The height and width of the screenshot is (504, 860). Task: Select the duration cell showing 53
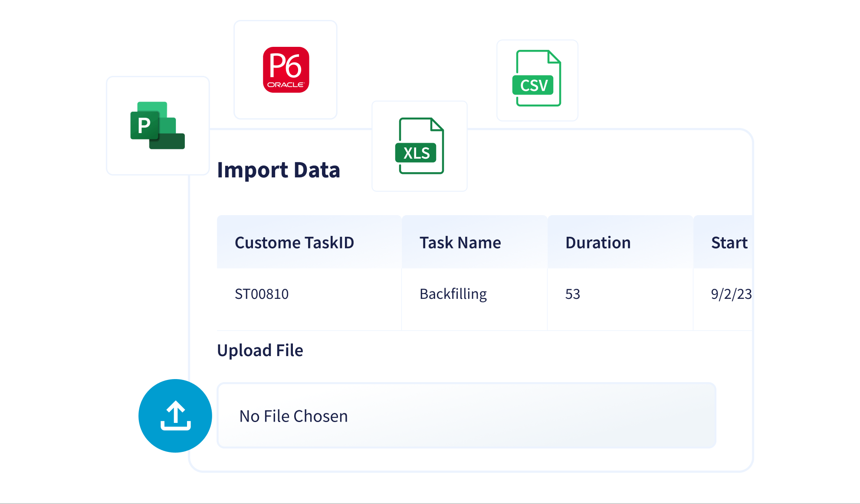[572, 294]
